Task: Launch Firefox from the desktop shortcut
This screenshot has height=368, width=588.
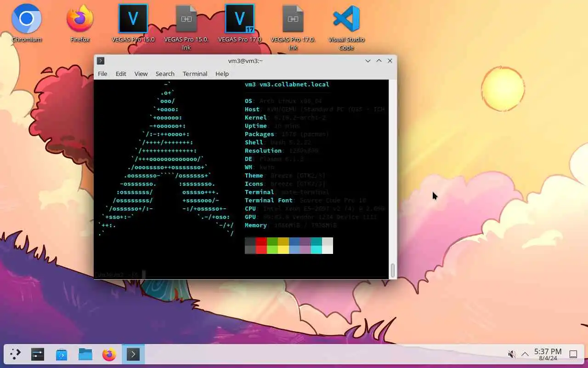Action: pos(80,23)
